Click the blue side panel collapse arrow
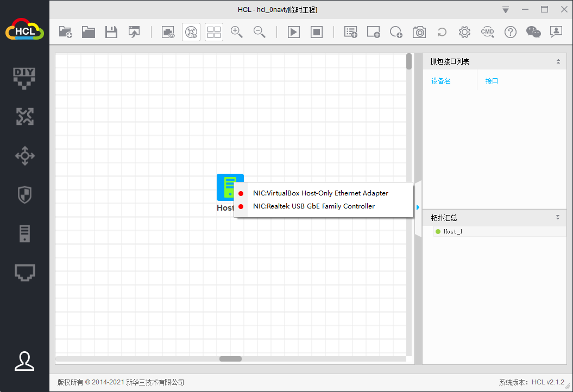Viewport: 573px width, 392px height. pyautogui.click(x=418, y=207)
